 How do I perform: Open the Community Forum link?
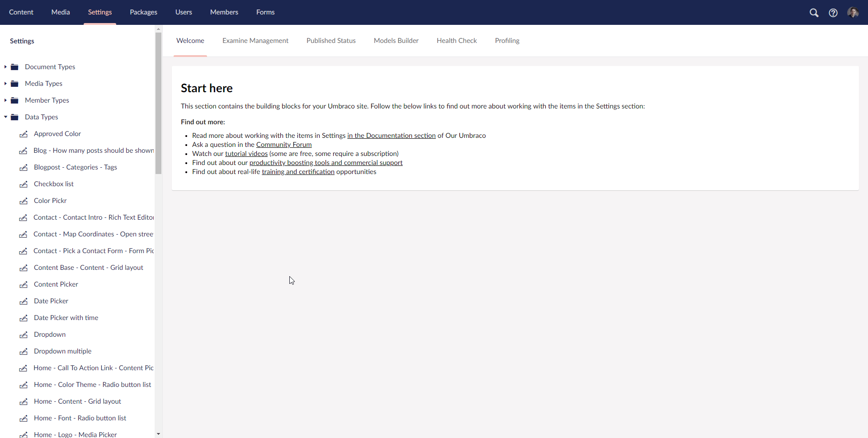click(283, 145)
